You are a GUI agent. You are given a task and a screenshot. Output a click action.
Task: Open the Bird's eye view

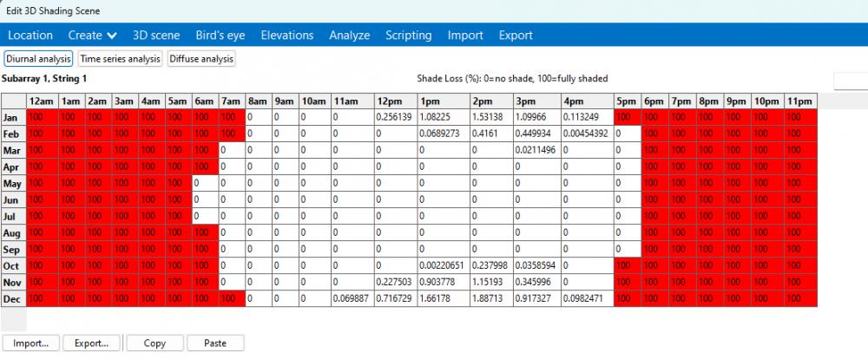pos(220,36)
